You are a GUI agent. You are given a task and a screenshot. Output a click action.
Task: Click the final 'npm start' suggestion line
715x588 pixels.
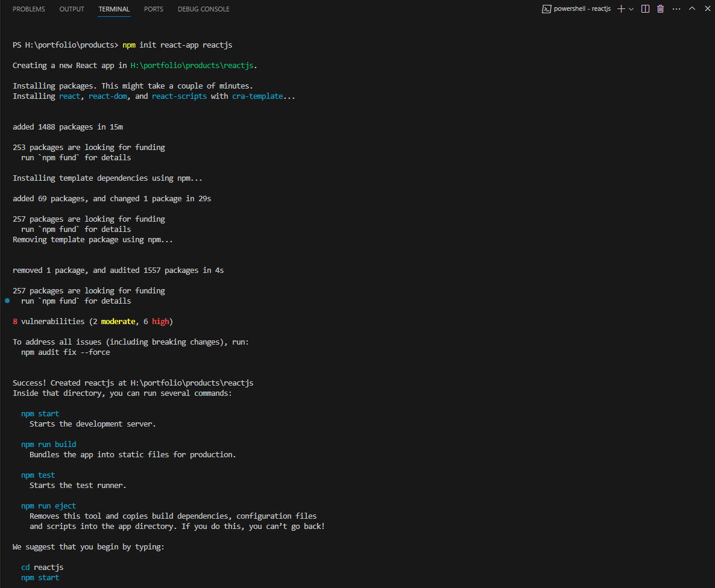[x=40, y=578]
